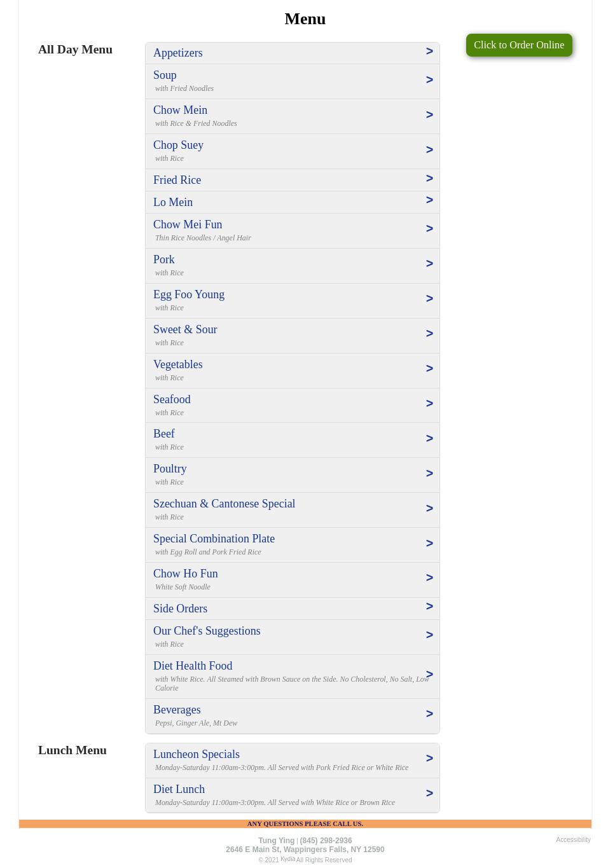Expand the Chow Mein category arrow
The height and width of the screenshot is (868, 601).
click(x=429, y=115)
